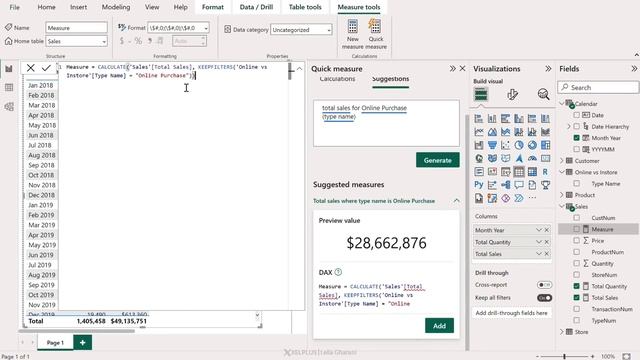Choose the table visual
640x360 pixels.
click(x=519, y=172)
